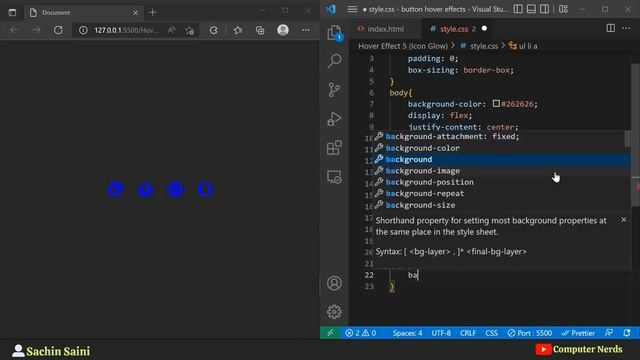Open browser Settings and more menu
Screen dimensions: 640x360
pos(305,30)
